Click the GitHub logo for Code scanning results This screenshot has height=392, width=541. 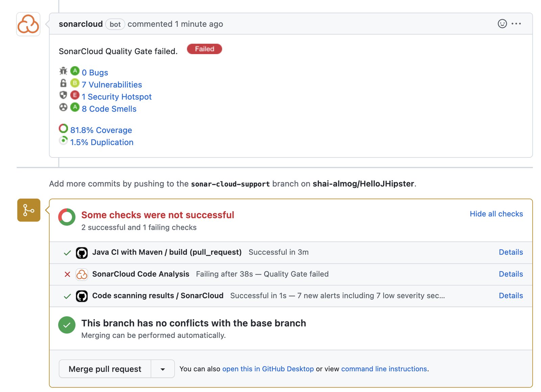coord(82,296)
